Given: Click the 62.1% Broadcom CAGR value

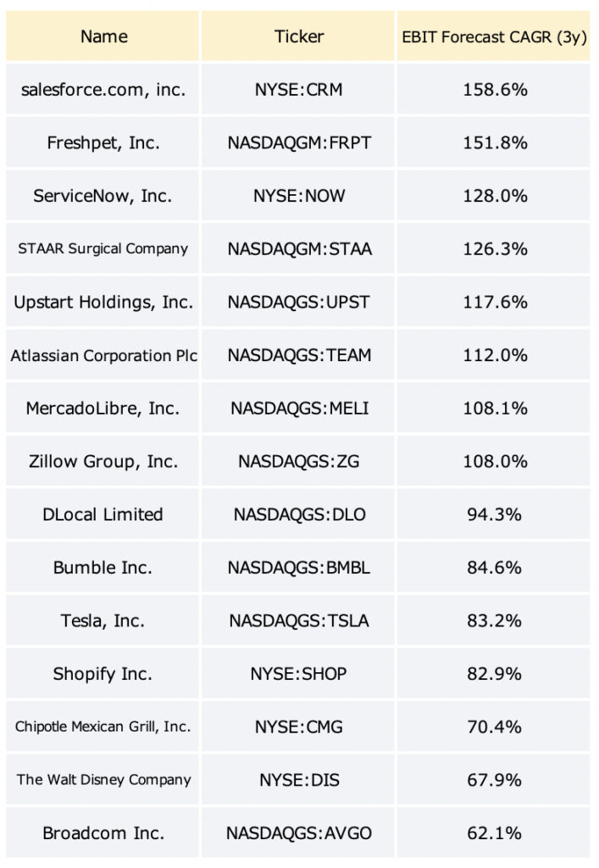Looking at the screenshot, I should pos(494,832).
